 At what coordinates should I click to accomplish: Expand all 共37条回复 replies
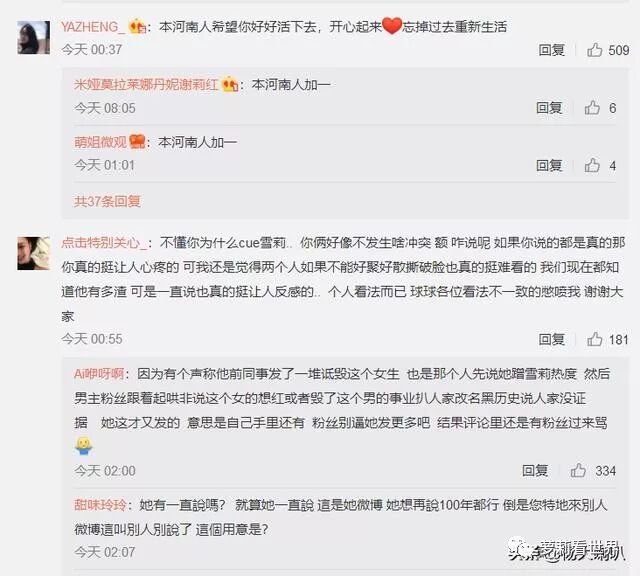(x=107, y=201)
